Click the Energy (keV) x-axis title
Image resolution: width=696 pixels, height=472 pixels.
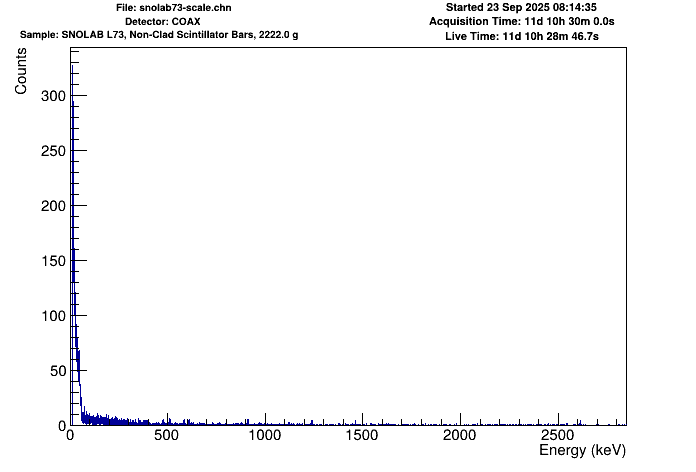pyautogui.click(x=580, y=451)
